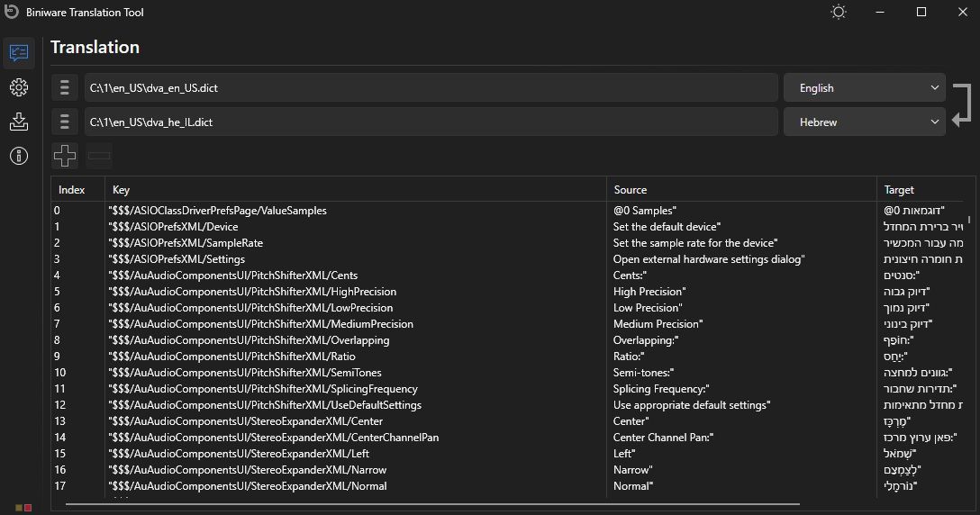The height and width of the screenshot is (515, 980).
Task: Select the PitchShifterXML/UseDefaultSettings key
Action: pyautogui.click(x=265, y=406)
